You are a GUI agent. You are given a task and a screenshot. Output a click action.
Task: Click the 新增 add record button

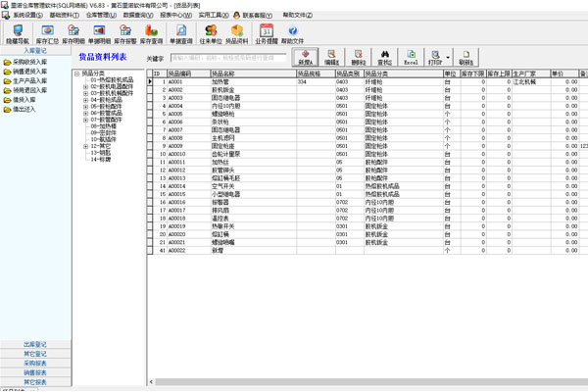click(307, 58)
